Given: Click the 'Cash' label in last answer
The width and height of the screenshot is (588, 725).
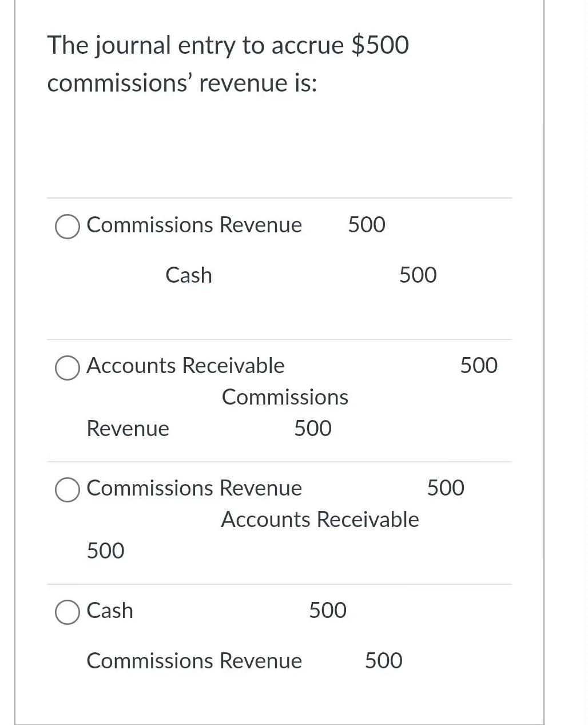Looking at the screenshot, I should tap(110, 611).
